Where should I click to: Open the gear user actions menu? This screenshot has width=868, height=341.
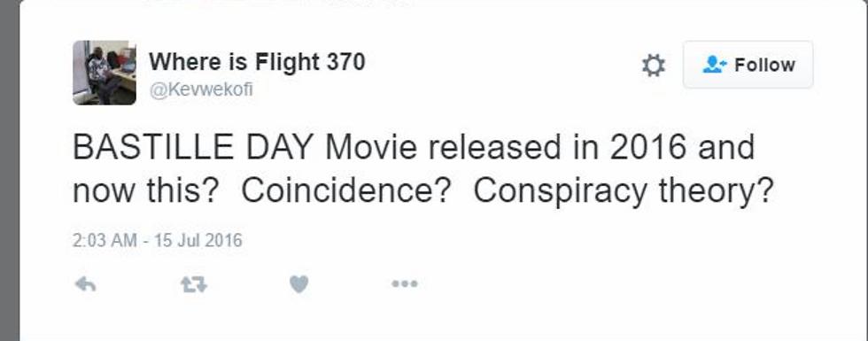pyautogui.click(x=654, y=66)
